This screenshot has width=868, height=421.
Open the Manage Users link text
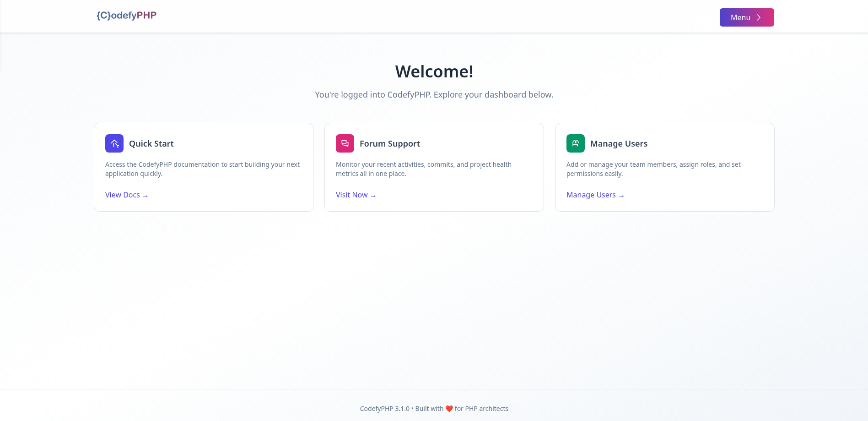click(x=591, y=195)
